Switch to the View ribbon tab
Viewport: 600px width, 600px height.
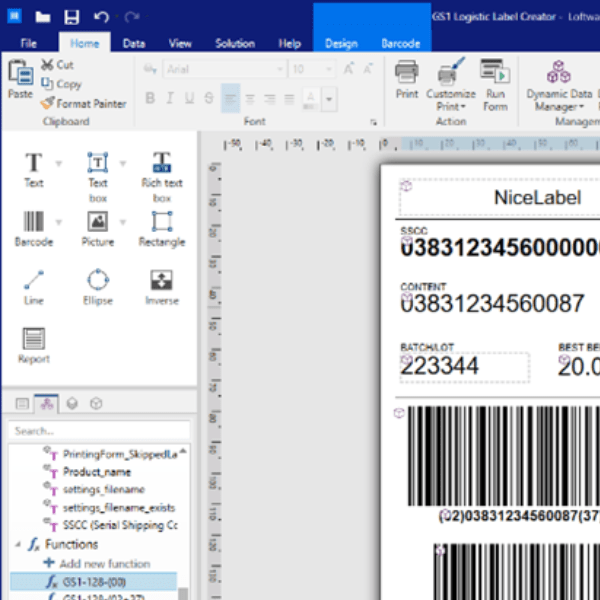tap(180, 43)
